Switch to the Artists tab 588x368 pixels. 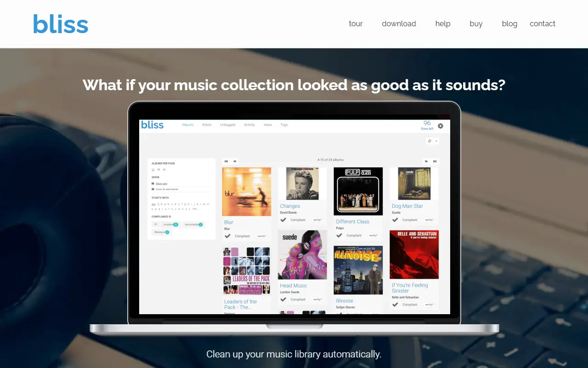point(207,125)
